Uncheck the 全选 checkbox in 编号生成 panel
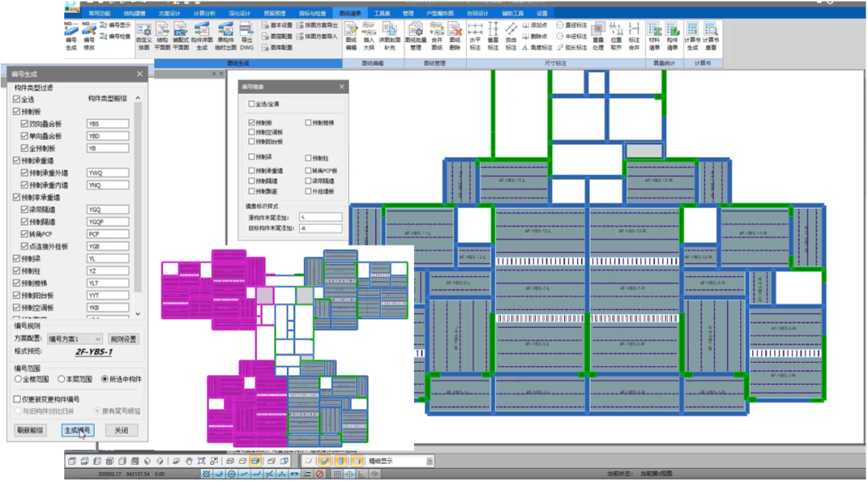Viewport: 868px width, 481px height. [x=17, y=100]
